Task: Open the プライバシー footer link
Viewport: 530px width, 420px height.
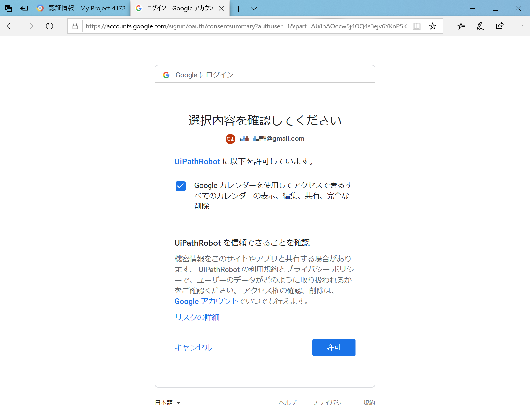Action: 329,403
